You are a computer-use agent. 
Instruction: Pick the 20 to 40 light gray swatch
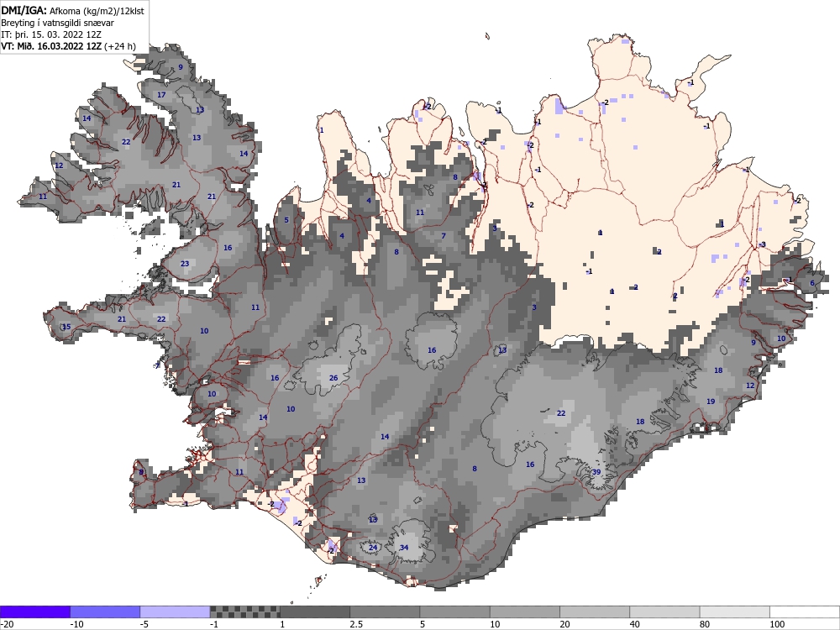point(595,612)
